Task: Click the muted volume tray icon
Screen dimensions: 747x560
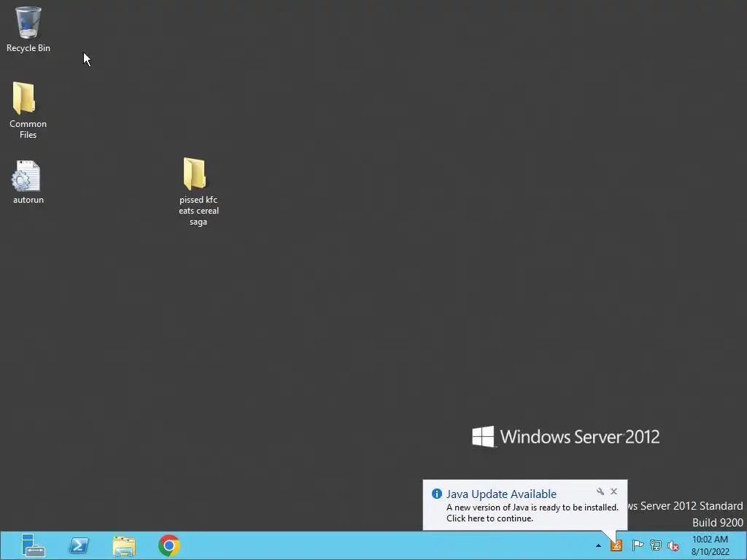Action: coord(673,545)
